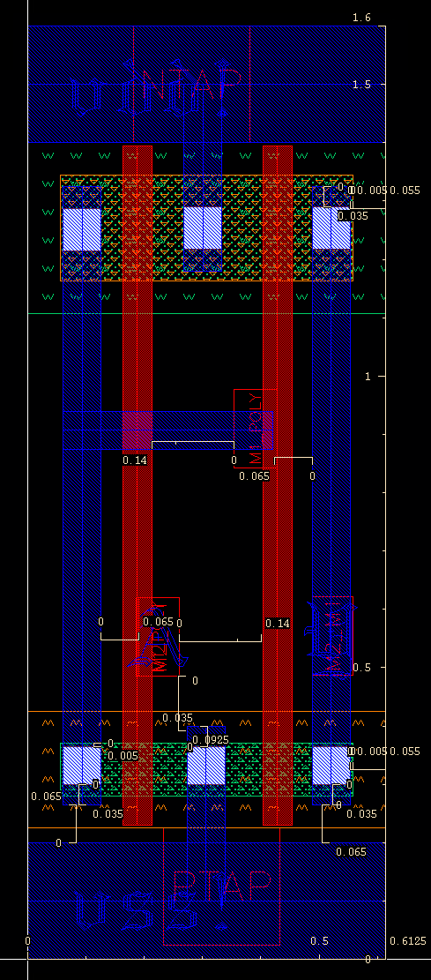Screen dimensions: 431x980
Task: Select the top-left PMOS contact square
Action: tap(82, 229)
